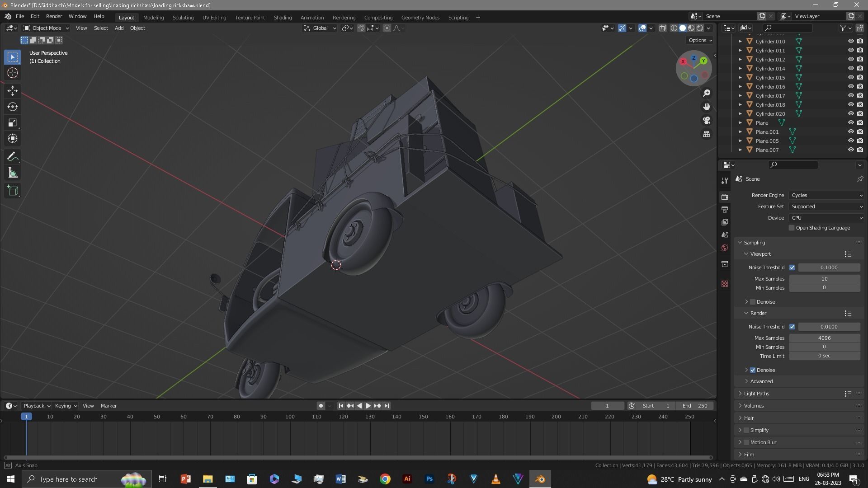Select the Scale tool
This screenshot has width=868, height=488.
[x=13, y=122]
